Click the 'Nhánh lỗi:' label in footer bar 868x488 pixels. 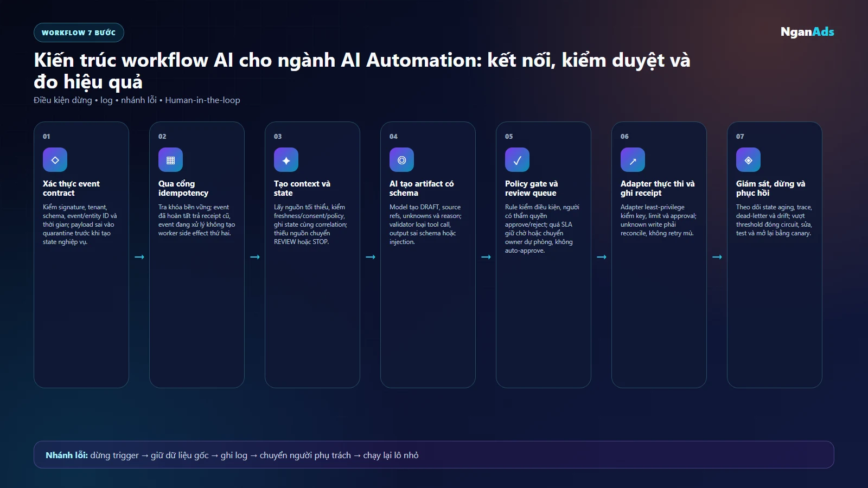coord(67,455)
